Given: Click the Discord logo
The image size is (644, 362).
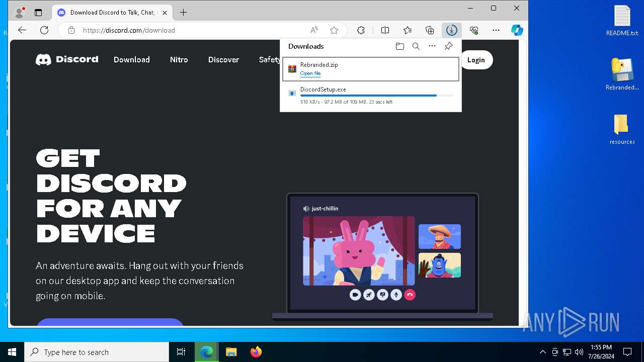Looking at the screenshot, I should pos(67,59).
